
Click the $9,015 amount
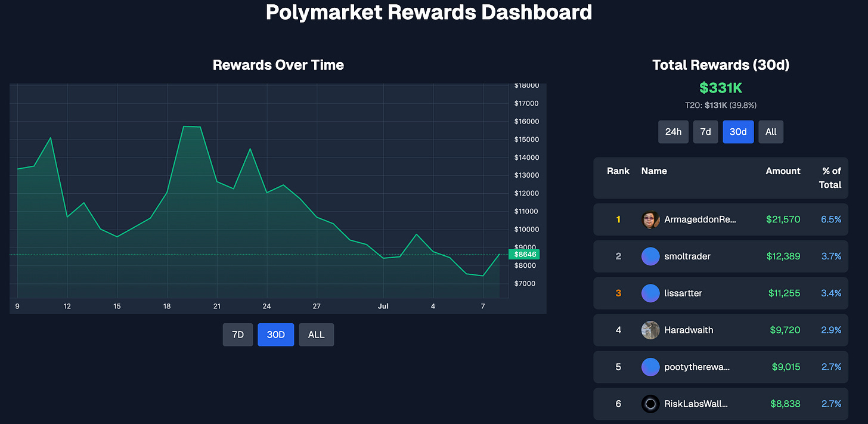pos(786,367)
